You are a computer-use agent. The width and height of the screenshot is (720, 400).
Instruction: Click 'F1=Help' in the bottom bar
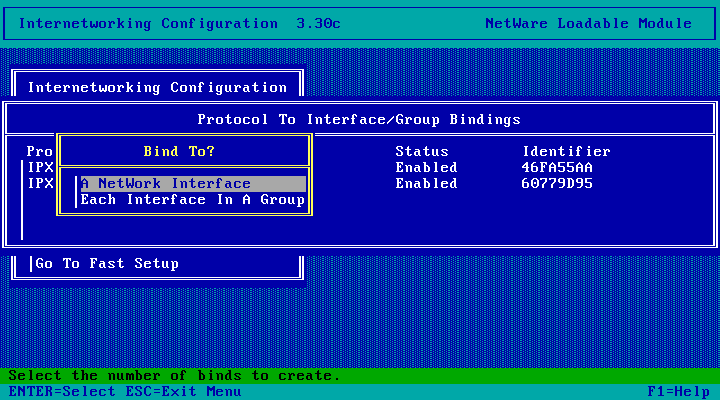coord(679,392)
